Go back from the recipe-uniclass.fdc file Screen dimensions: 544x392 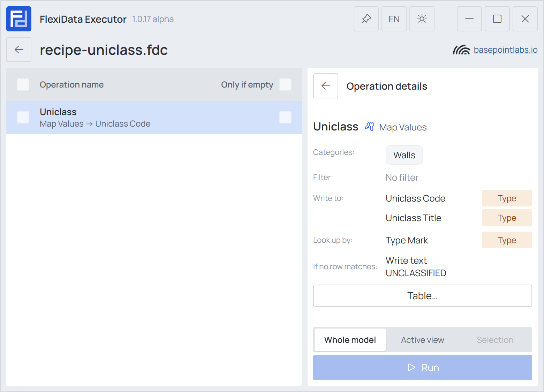tap(19, 50)
